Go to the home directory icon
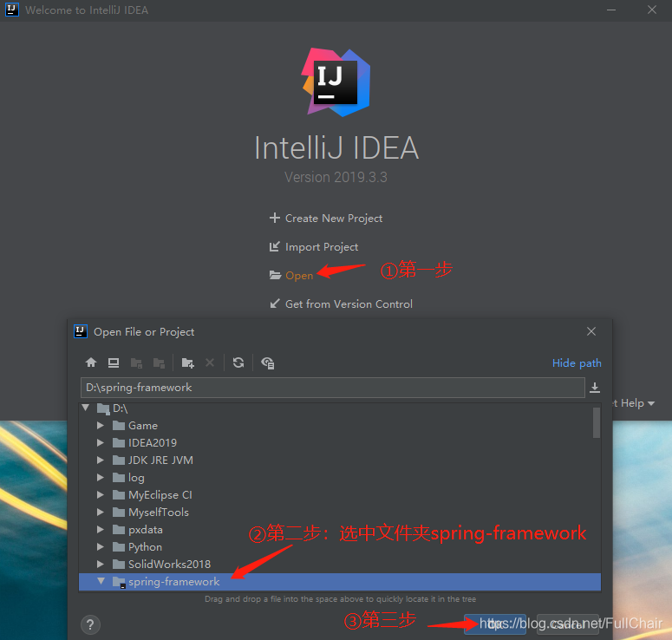Image resolution: width=672 pixels, height=640 pixels. pyautogui.click(x=91, y=362)
